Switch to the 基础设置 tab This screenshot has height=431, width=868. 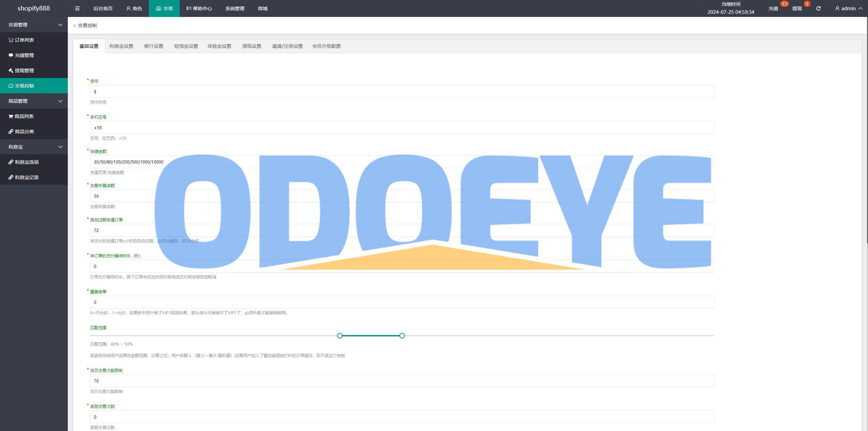point(89,46)
